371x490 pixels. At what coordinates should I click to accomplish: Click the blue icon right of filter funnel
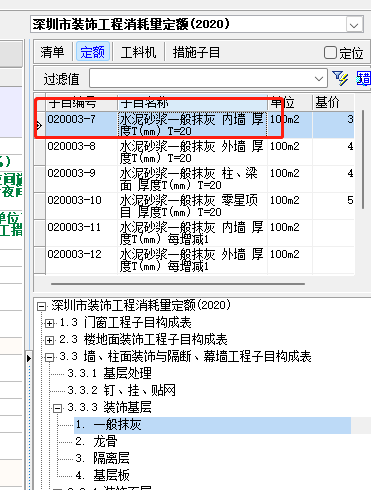363,78
